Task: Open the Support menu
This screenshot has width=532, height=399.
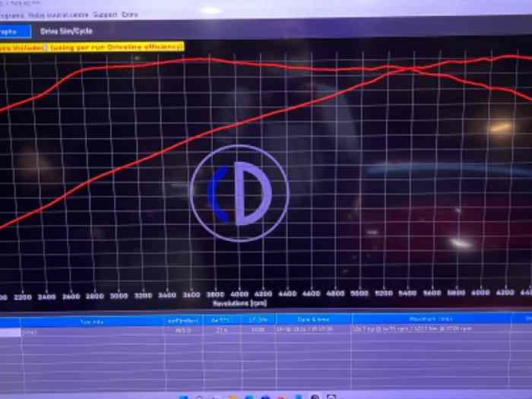Action: click(105, 15)
